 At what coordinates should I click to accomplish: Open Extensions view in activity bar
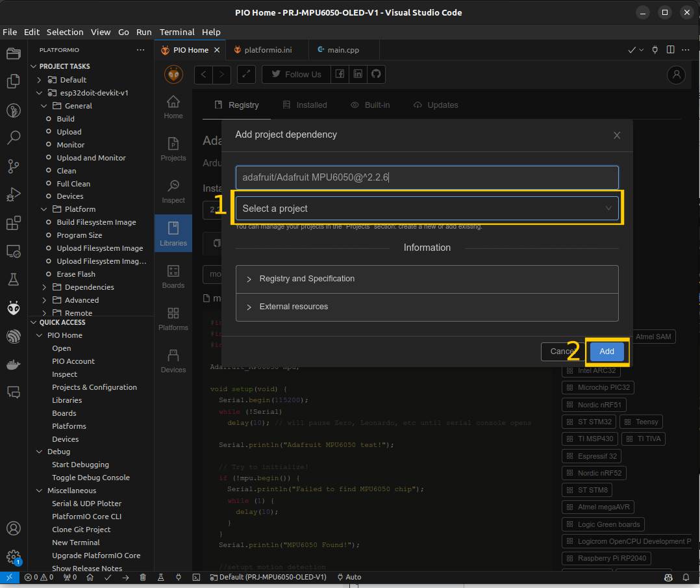14,222
